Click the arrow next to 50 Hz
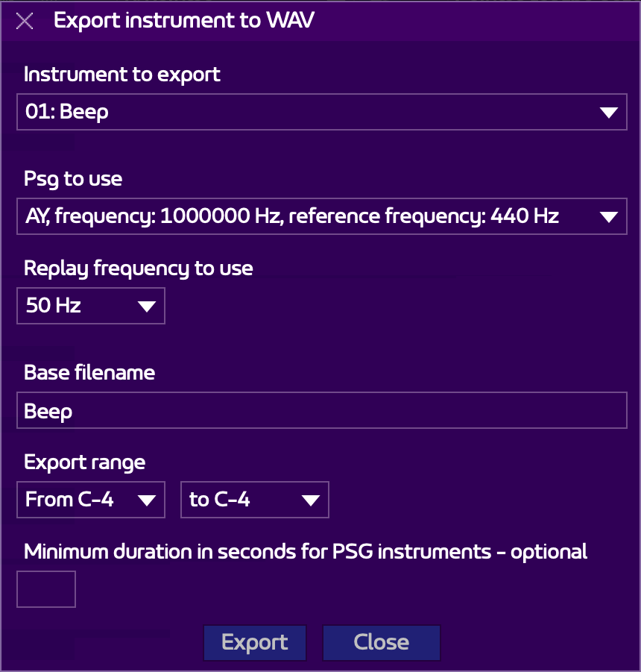 146,306
